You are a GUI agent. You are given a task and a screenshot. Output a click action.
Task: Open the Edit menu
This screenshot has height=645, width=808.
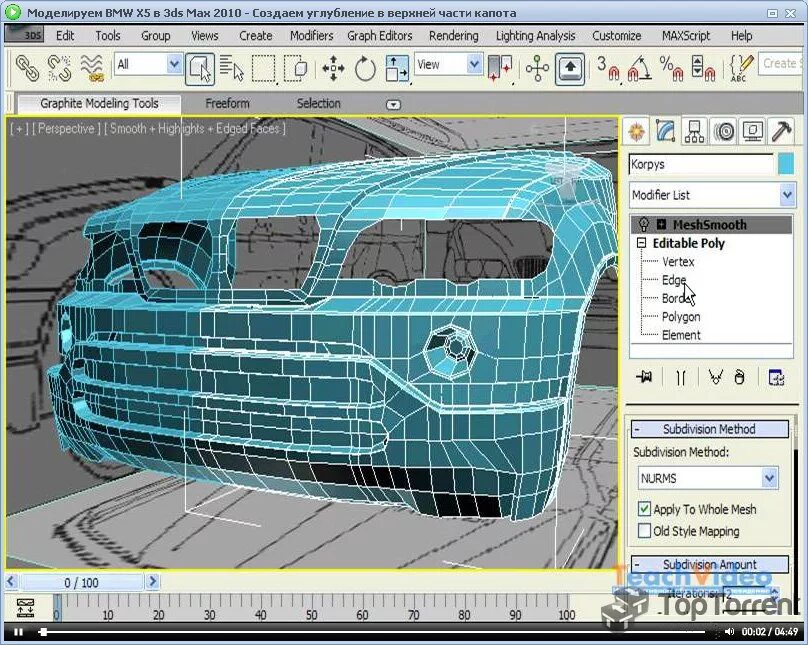point(65,36)
